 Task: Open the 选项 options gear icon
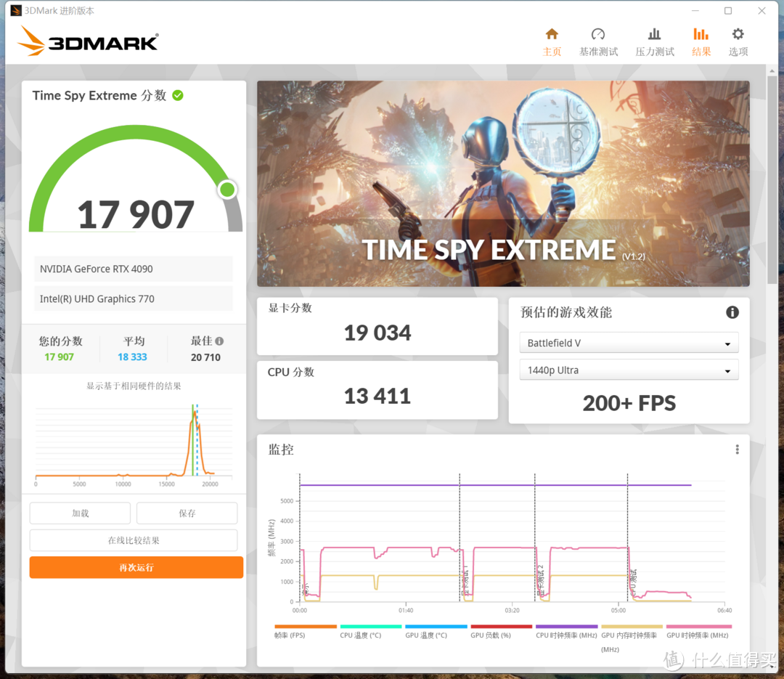pyautogui.click(x=738, y=34)
